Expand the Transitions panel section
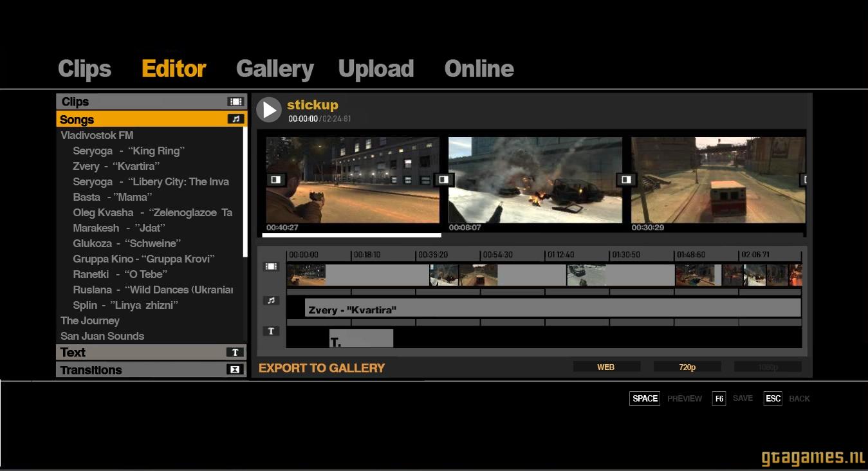 152,369
